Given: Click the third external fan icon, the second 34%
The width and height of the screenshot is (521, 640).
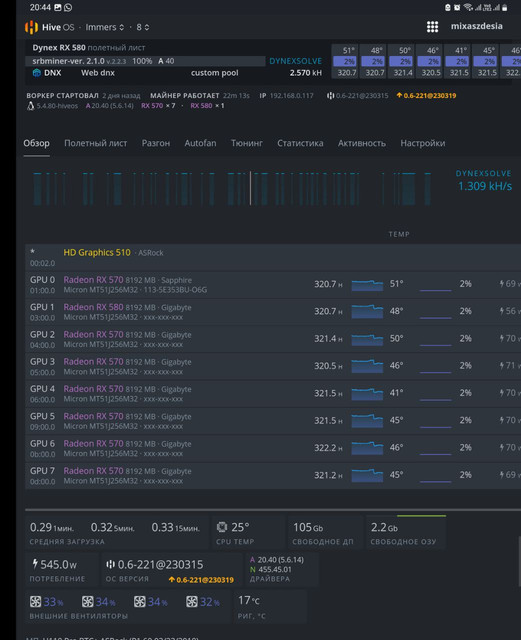Looking at the screenshot, I should click(140, 602).
